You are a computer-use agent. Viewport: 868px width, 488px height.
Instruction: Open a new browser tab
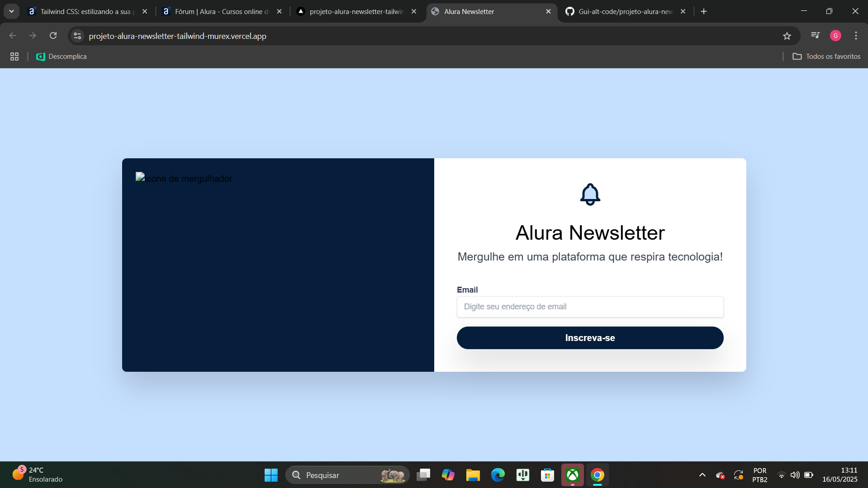pos(704,12)
